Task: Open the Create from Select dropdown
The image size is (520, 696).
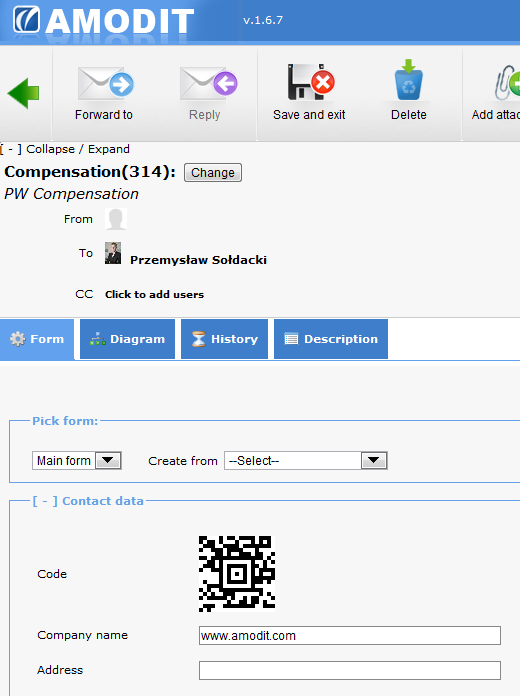Action: click(x=306, y=461)
